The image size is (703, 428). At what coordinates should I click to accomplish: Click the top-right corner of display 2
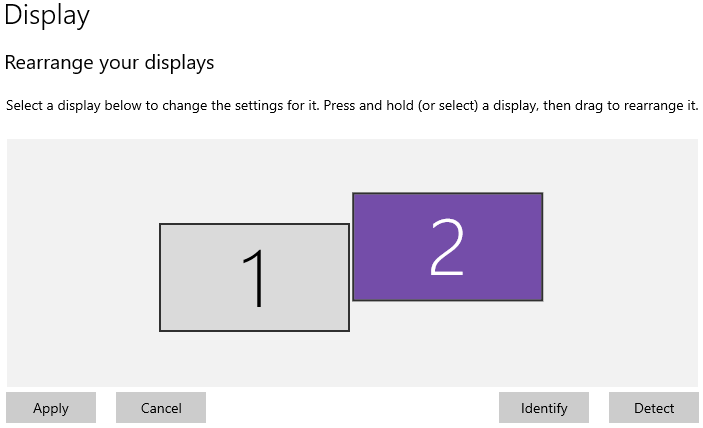[x=539, y=197]
